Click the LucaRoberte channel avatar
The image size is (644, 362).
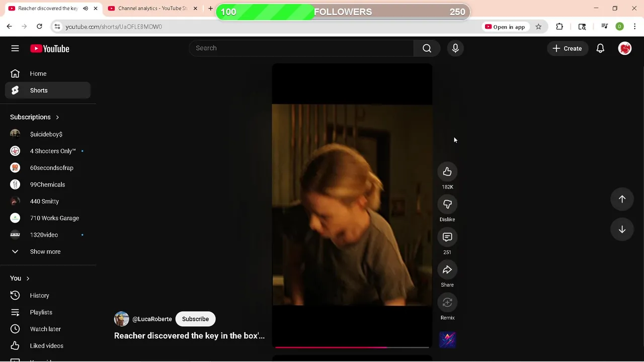coord(121,319)
